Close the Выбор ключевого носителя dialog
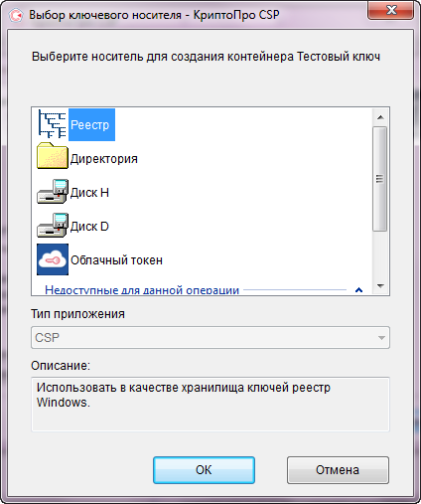This screenshot has height=504, width=421. tap(391, 10)
